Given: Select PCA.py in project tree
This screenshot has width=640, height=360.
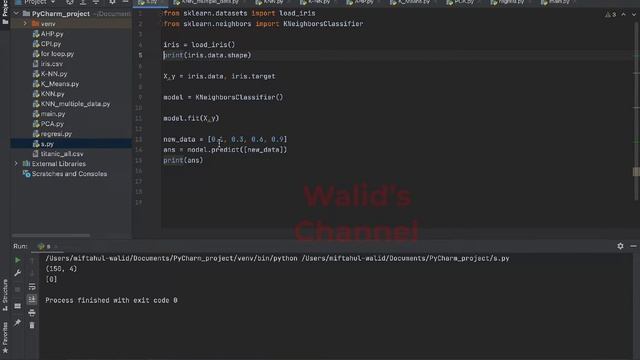Looking at the screenshot, I should tap(48, 124).
